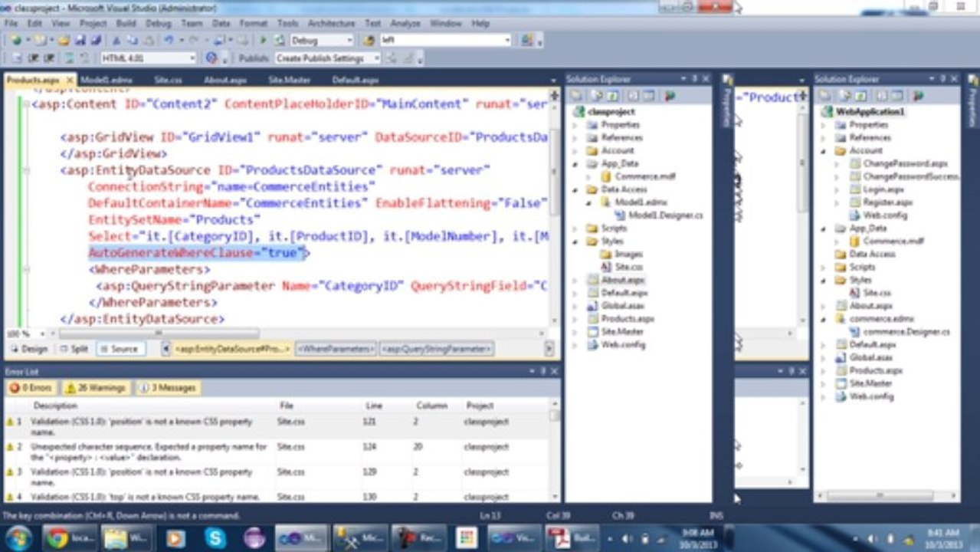Click View Class Diagram icon in right Solution Explorer
Viewport: 980px width, 552px height.
click(x=918, y=96)
